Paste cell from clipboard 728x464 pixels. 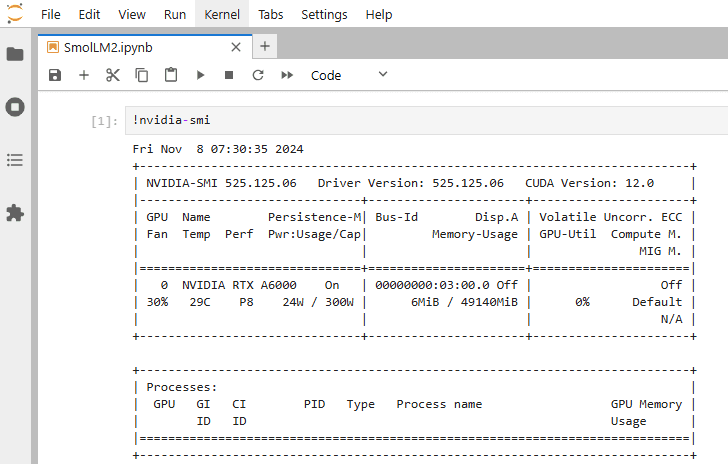(171, 75)
